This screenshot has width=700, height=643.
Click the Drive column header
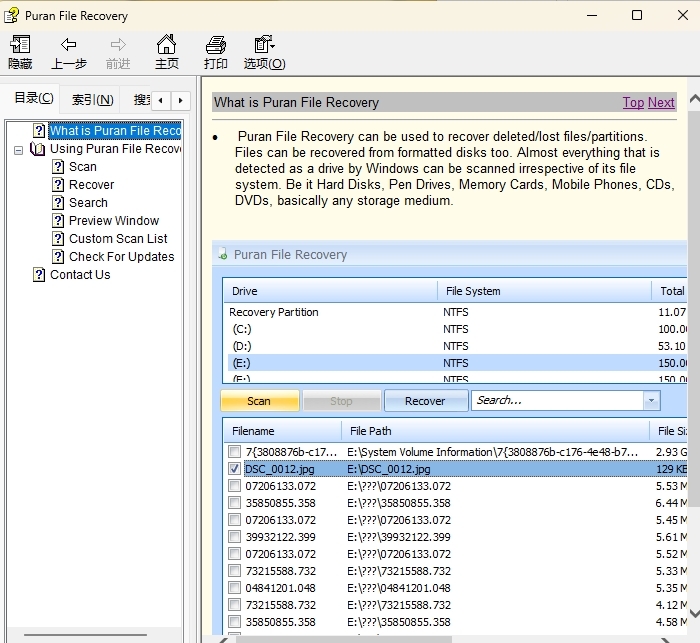click(330, 291)
